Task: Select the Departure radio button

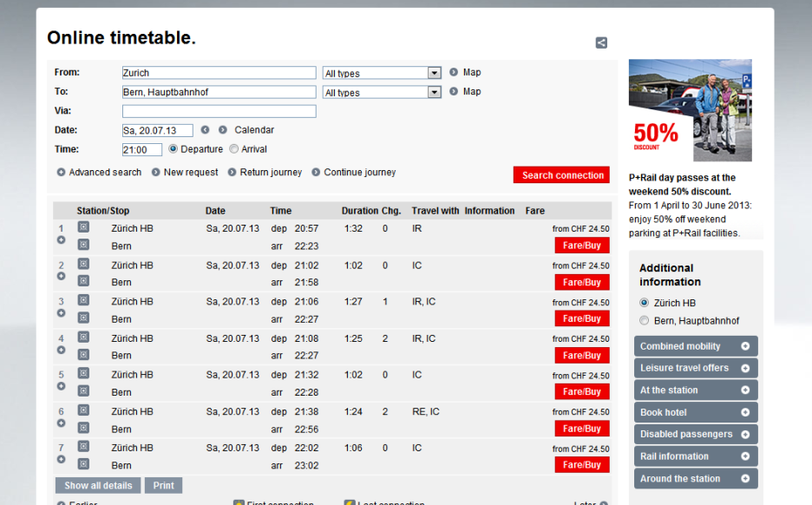Action: click(x=173, y=148)
